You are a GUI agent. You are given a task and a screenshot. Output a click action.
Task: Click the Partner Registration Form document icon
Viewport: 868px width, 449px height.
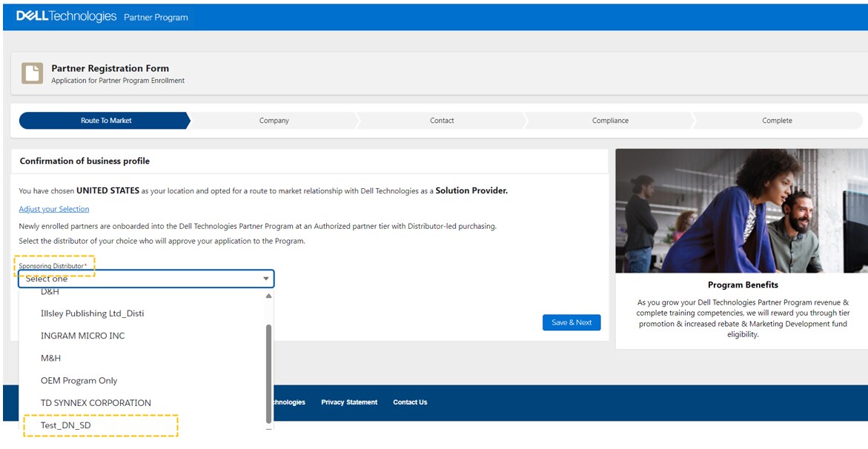[x=32, y=73]
